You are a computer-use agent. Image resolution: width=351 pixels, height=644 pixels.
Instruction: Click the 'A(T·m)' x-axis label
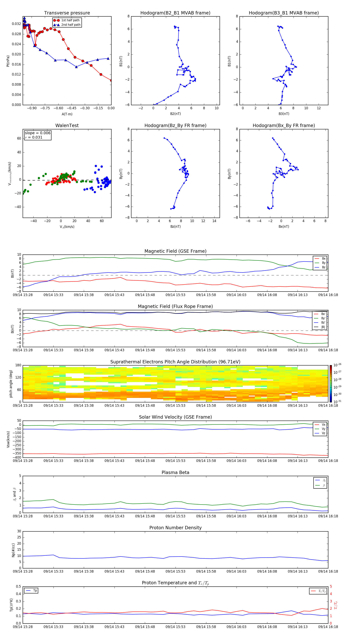[67, 114]
